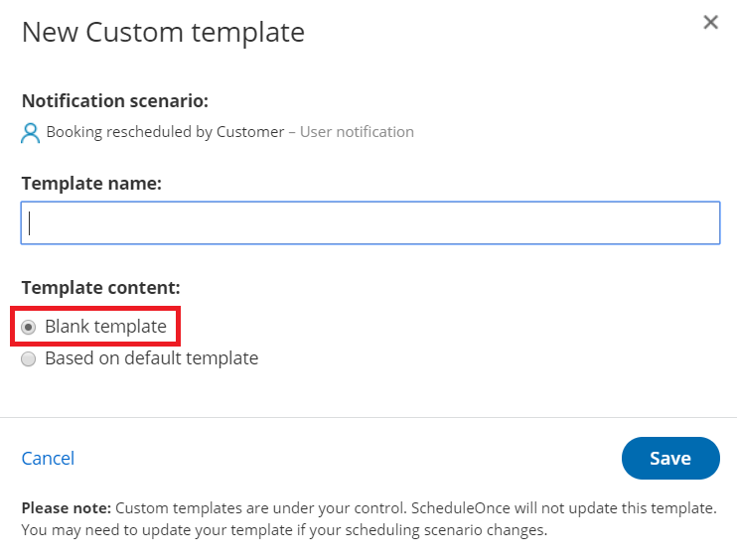737x560 pixels.
Task: Click the "New Custom template" dialog title
Action: [163, 32]
